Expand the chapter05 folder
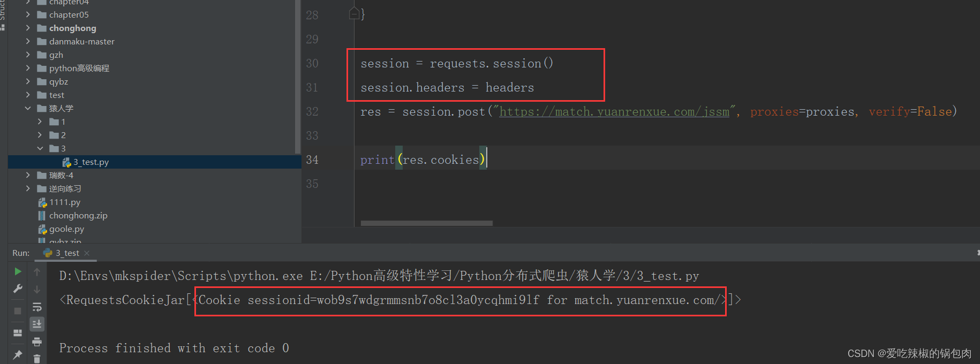 [x=28, y=15]
